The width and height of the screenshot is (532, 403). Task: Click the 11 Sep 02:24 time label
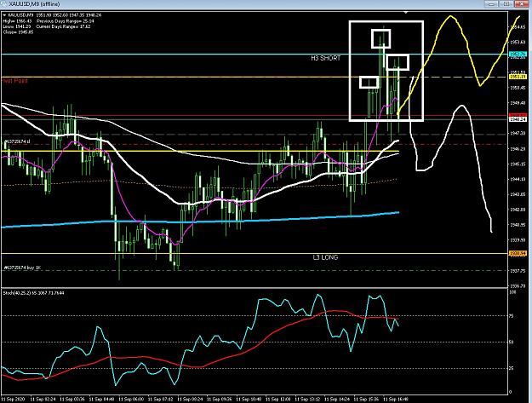coord(43,399)
